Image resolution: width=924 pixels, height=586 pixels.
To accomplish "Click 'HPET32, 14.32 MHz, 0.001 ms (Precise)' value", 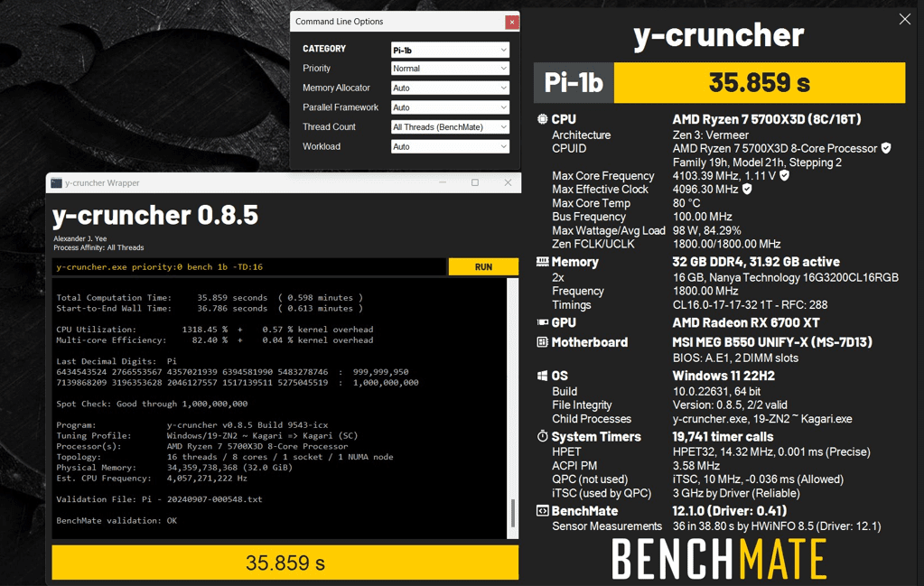I will pos(771,451).
